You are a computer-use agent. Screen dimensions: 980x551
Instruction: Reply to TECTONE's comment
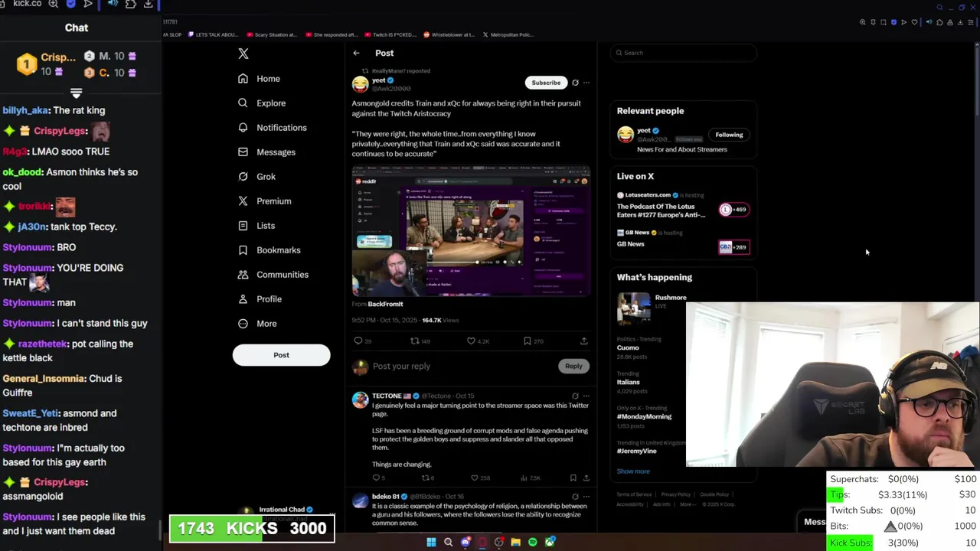376,478
